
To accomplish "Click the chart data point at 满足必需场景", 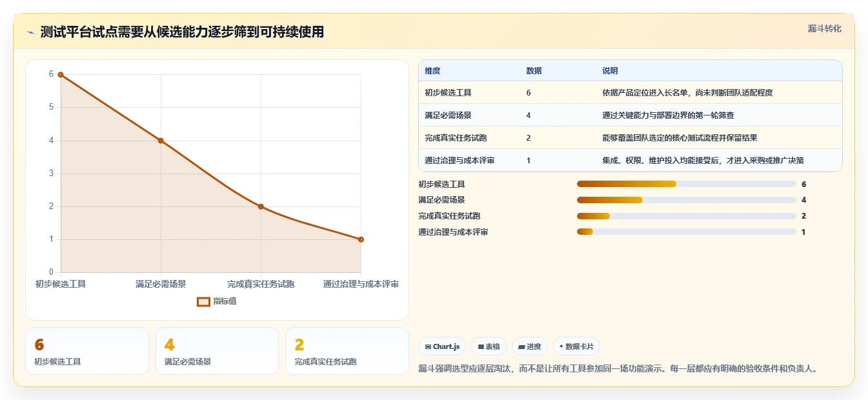I will coord(161,141).
